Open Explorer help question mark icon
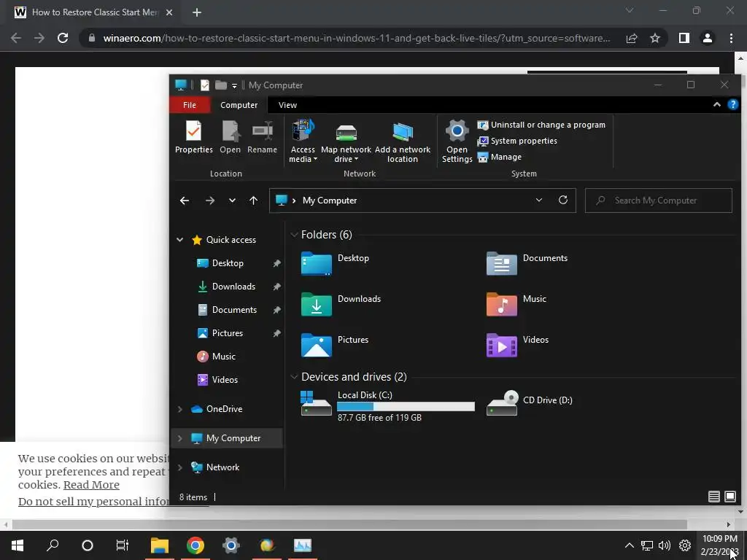 tap(732, 105)
